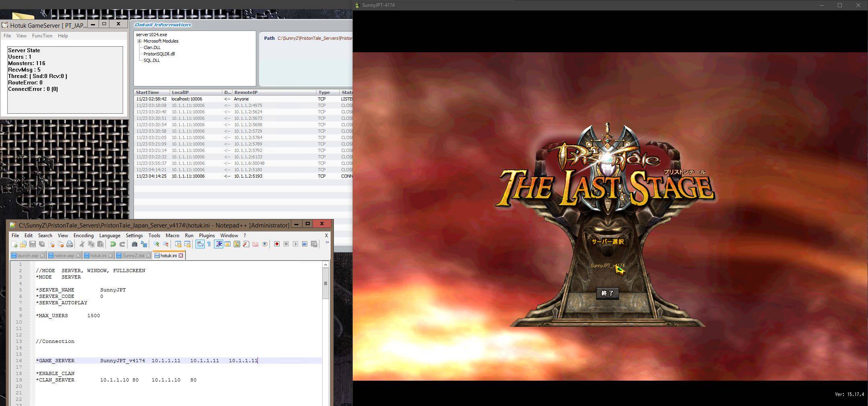The width and height of the screenshot is (868, 406).
Task: Click the Playback macro icon
Action: pyautogui.click(x=295, y=244)
